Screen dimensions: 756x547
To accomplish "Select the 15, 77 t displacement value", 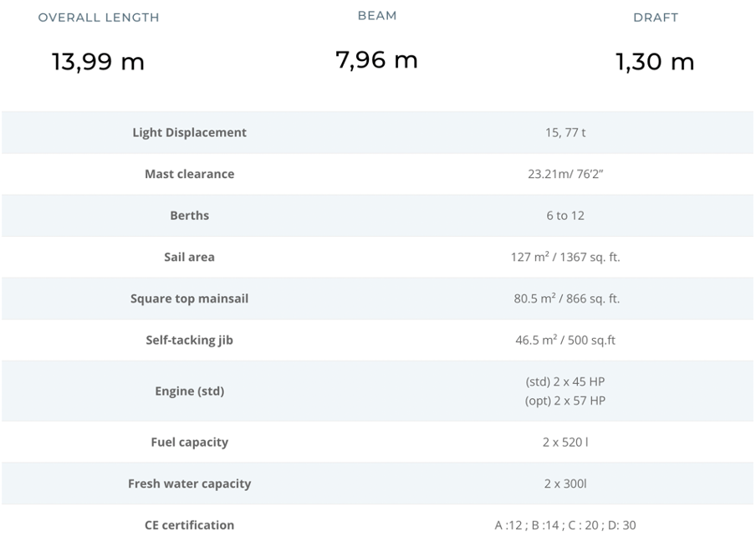I will click(x=565, y=133).
